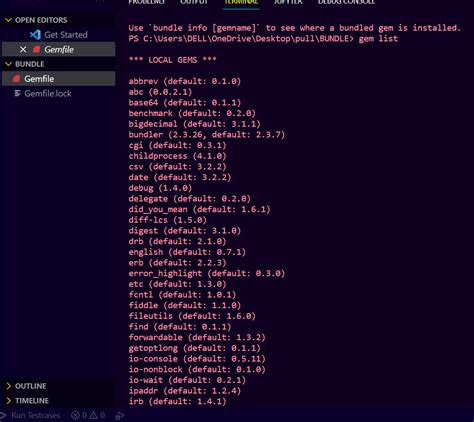
Task: Click the 'abc (0.0.2.1)' line
Action: pos(160,92)
